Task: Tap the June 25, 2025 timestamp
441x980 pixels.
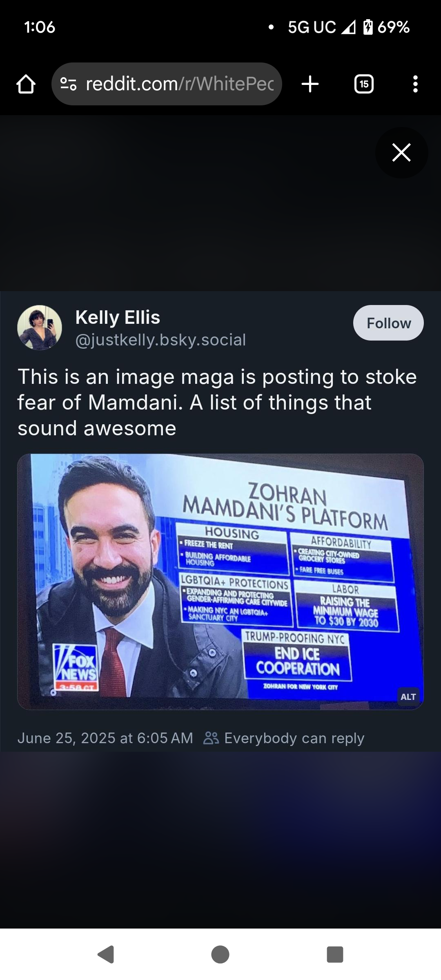Action: click(105, 738)
